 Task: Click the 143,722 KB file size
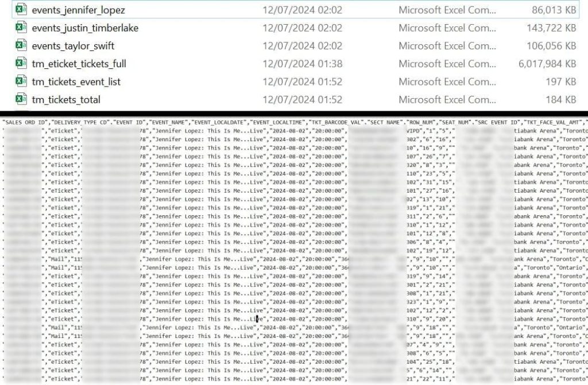click(551, 28)
